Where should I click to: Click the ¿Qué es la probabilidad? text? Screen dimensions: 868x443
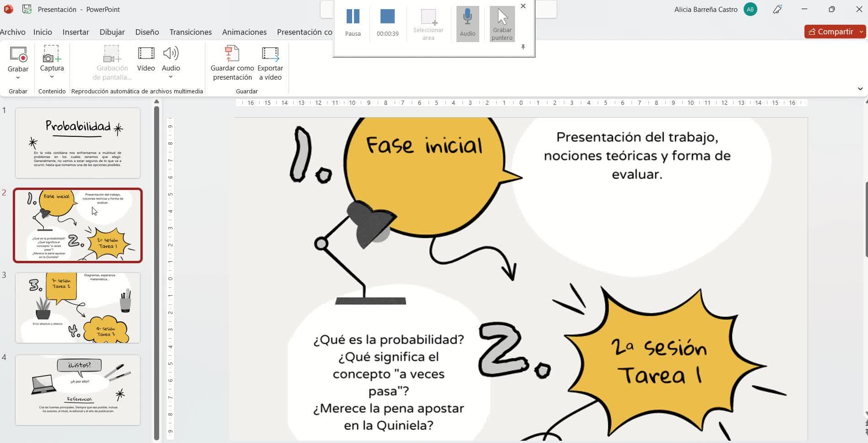[x=389, y=340]
